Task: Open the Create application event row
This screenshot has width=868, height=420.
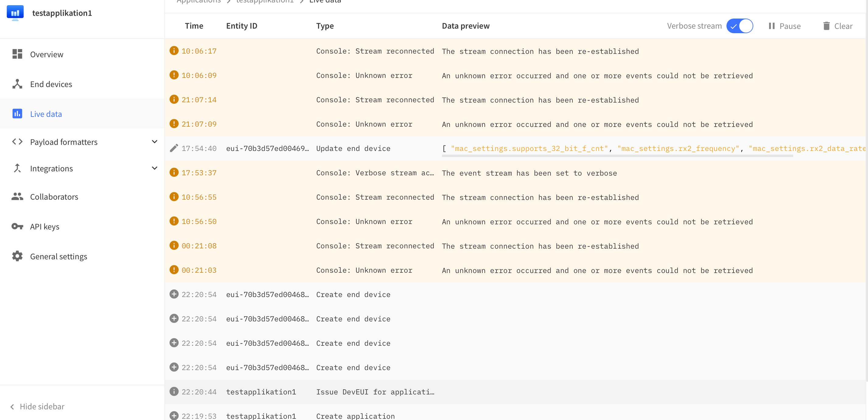Action: [x=355, y=416]
